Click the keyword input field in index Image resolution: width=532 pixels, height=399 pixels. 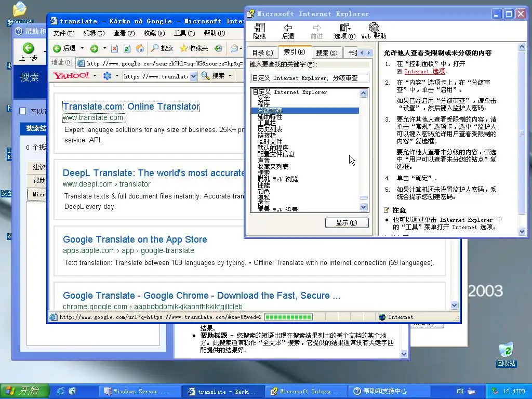tap(310, 78)
